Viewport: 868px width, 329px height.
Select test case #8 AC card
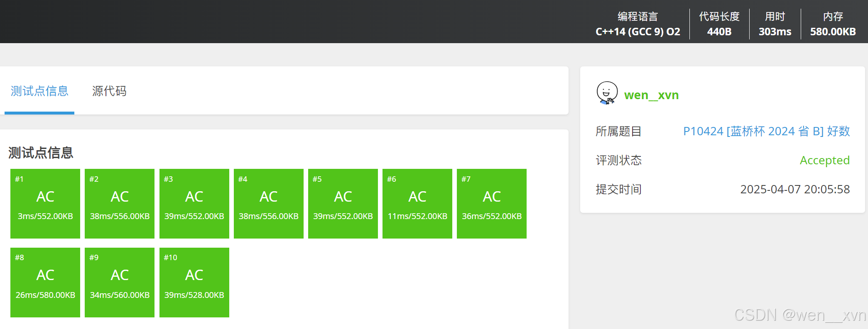coord(45,283)
